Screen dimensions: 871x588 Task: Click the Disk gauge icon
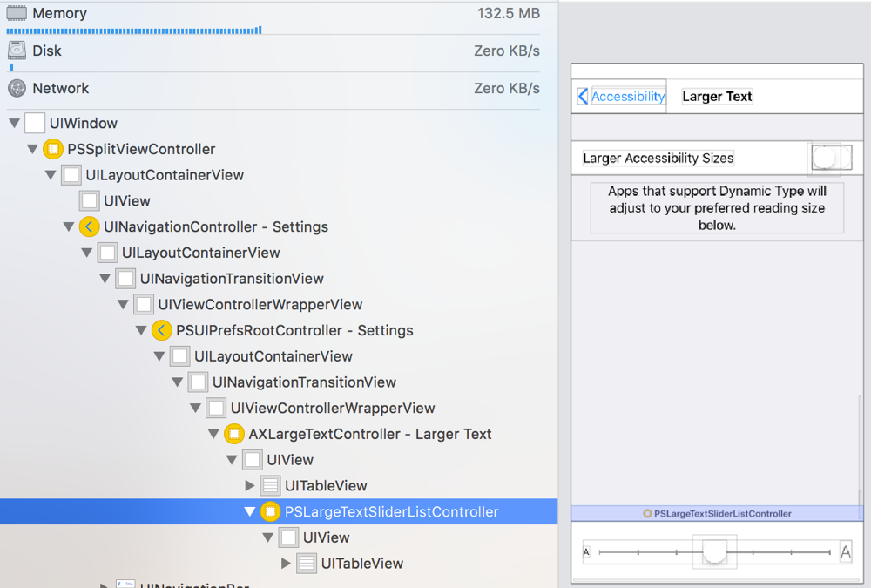click(17, 51)
